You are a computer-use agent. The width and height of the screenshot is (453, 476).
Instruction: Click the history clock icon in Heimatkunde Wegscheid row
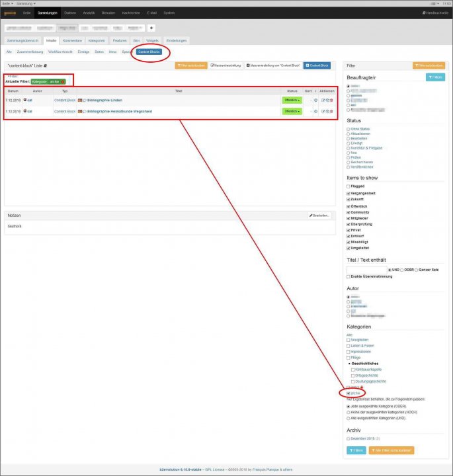pos(315,112)
